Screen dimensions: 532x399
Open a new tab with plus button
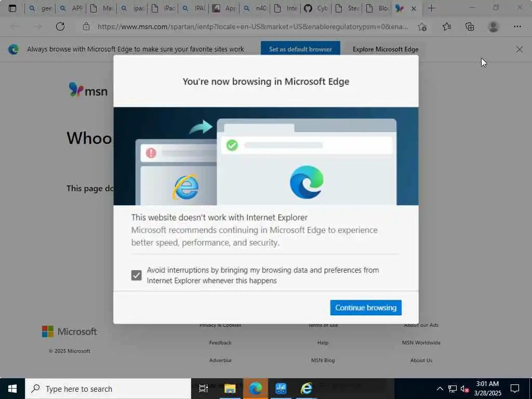431,8
